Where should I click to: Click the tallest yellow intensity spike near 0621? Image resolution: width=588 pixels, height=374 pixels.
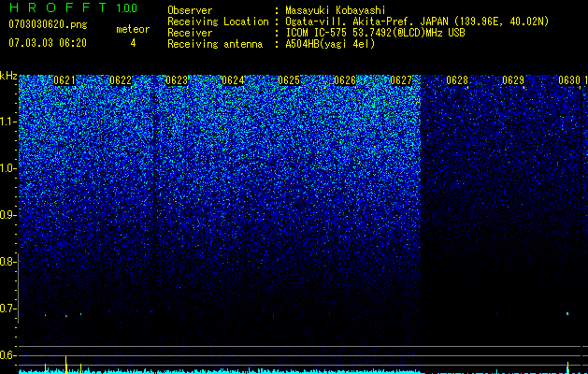pyautogui.click(x=66, y=365)
